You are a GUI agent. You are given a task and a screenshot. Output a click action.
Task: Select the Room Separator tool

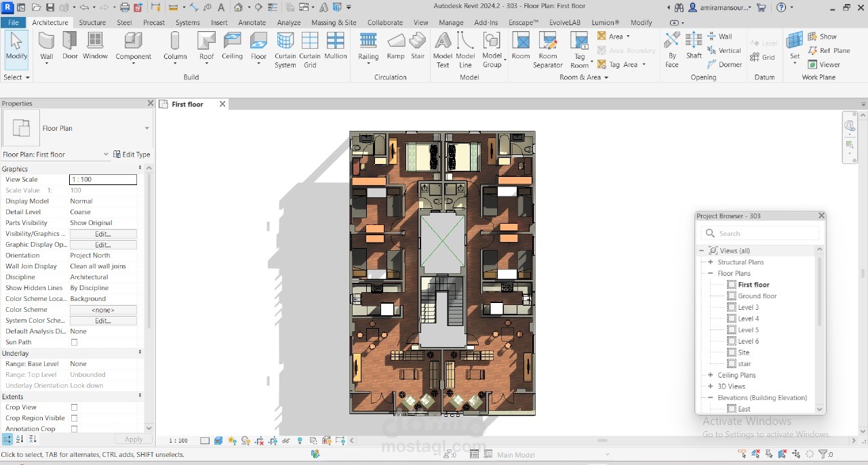click(x=547, y=50)
